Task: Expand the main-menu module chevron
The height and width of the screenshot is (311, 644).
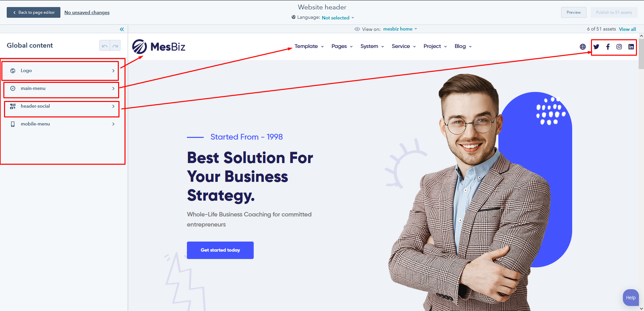Action: [x=113, y=89]
